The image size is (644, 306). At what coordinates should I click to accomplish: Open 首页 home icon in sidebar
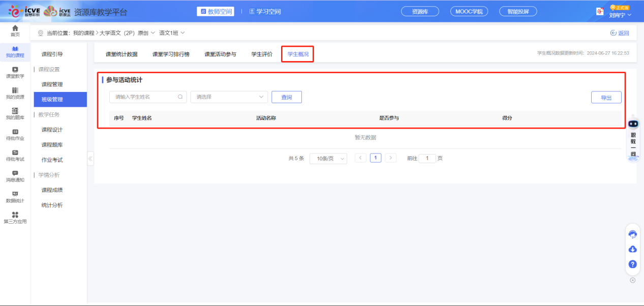[x=15, y=30]
